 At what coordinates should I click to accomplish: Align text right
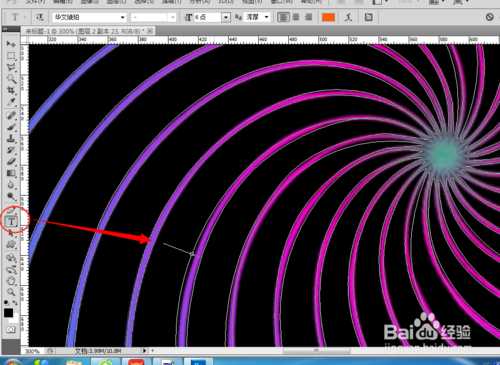tap(309, 17)
